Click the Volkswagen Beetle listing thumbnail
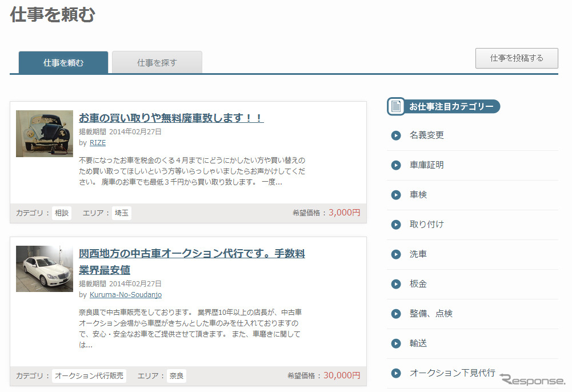This screenshot has width=572, height=392. (45, 134)
